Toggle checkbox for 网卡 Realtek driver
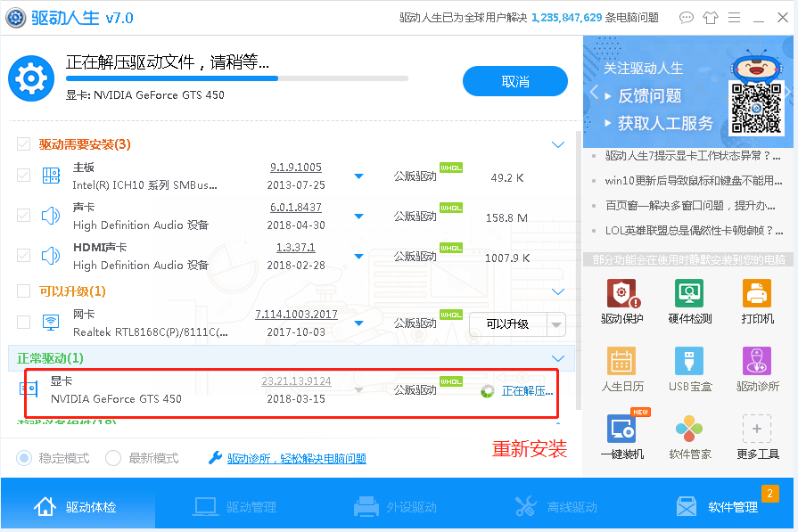The width and height of the screenshot is (798, 532). pos(23,322)
